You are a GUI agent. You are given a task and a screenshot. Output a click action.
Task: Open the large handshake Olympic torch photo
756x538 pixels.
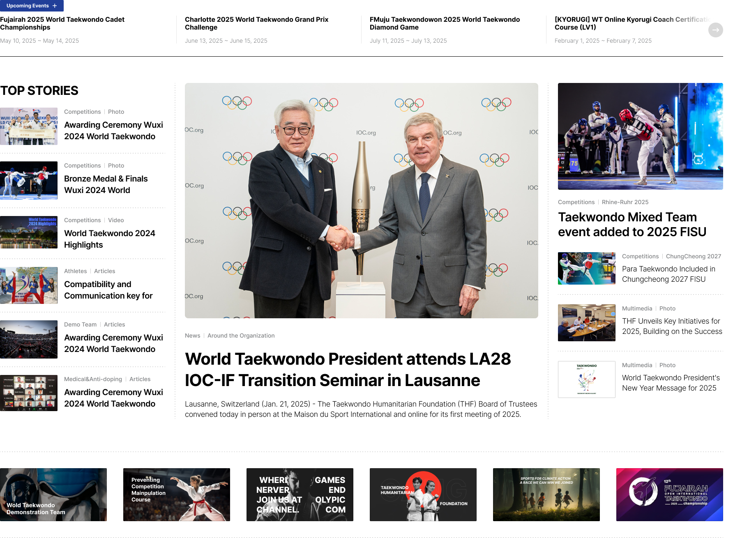[x=361, y=200]
